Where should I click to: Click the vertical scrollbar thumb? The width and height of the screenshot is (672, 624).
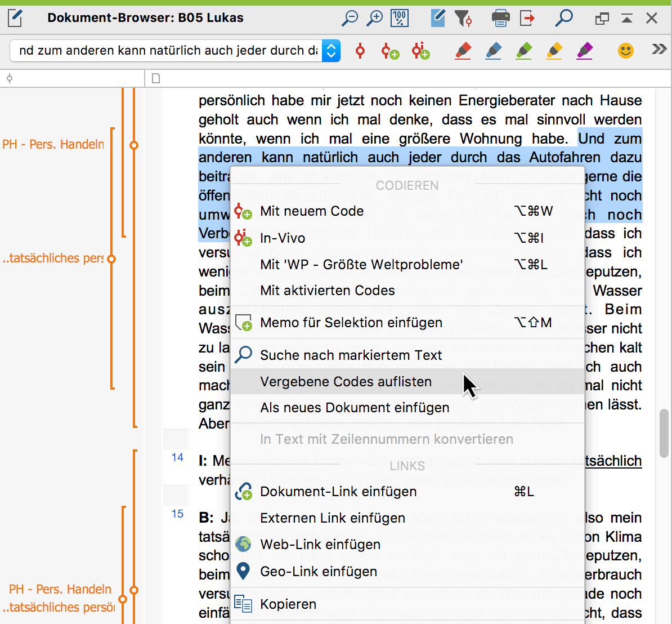(x=664, y=434)
